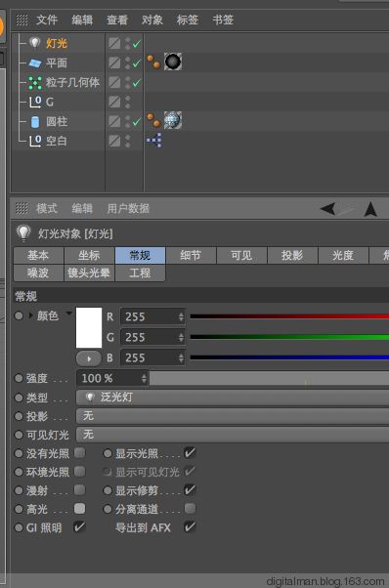
Task: Switch to the 镜头光晕 tab
Action: [x=89, y=273]
